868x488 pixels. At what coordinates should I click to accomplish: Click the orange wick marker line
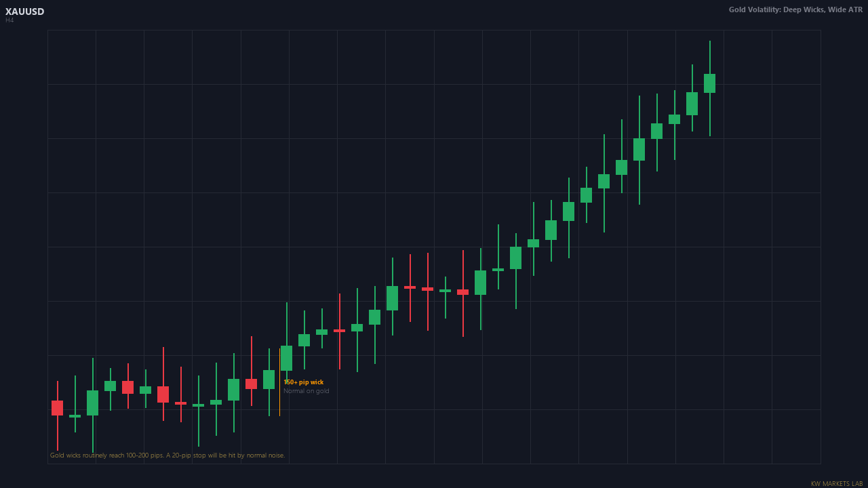pos(279,382)
